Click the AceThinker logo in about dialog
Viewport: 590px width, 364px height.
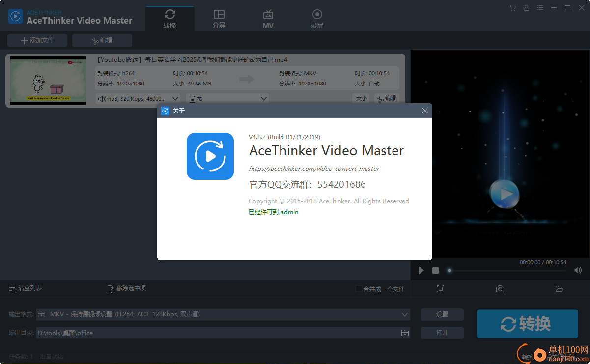210,156
